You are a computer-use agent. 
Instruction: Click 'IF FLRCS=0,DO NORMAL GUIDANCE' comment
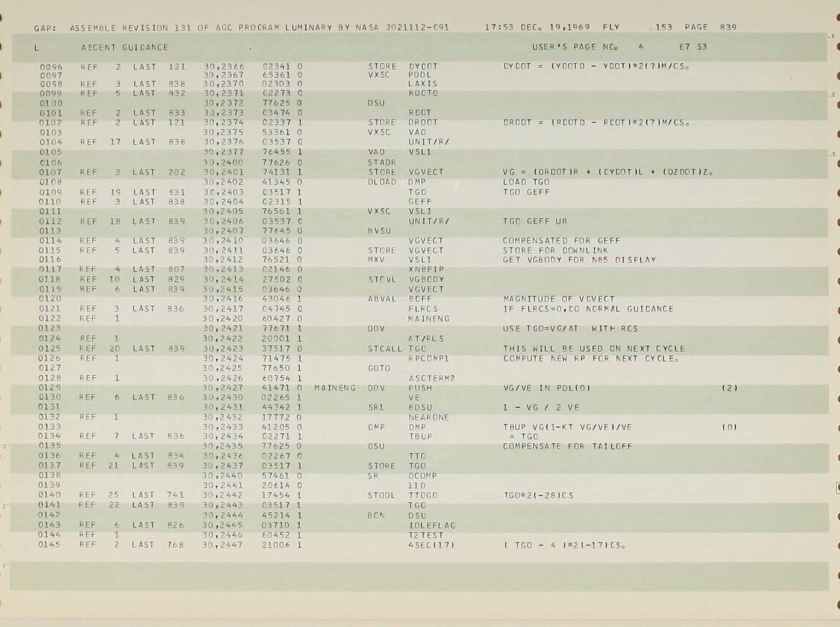(588, 308)
